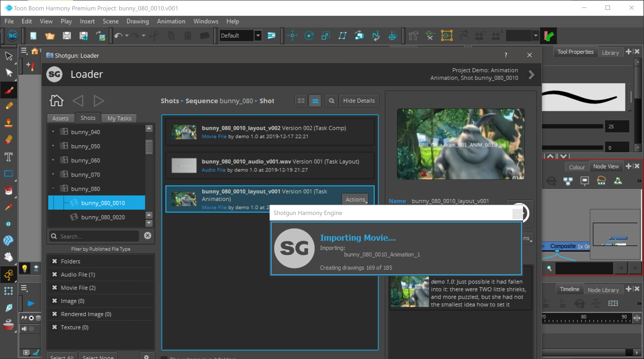Viewport: 644px width, 359px height.
Task: Open the Drawing menu
Action: [137, 21]
